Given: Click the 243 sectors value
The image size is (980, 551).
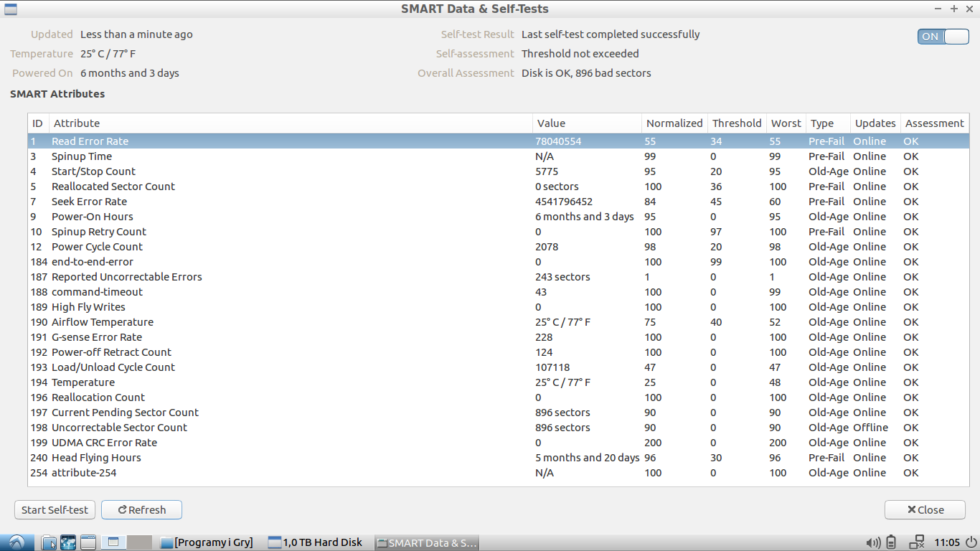Looking at the screenshot, I should (x=562, y=277).
